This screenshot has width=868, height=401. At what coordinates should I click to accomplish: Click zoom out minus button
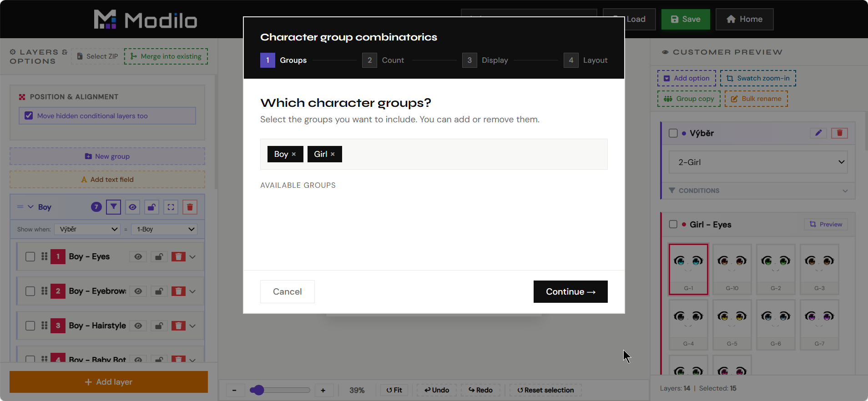click(234, 390)
